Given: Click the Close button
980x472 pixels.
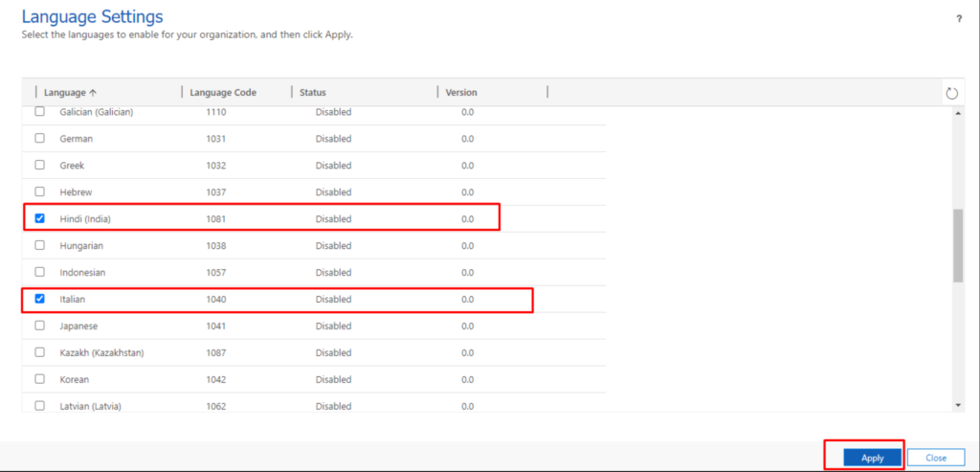Looking at the screenshot, I should pyautogui.click(x=936, y=458).
